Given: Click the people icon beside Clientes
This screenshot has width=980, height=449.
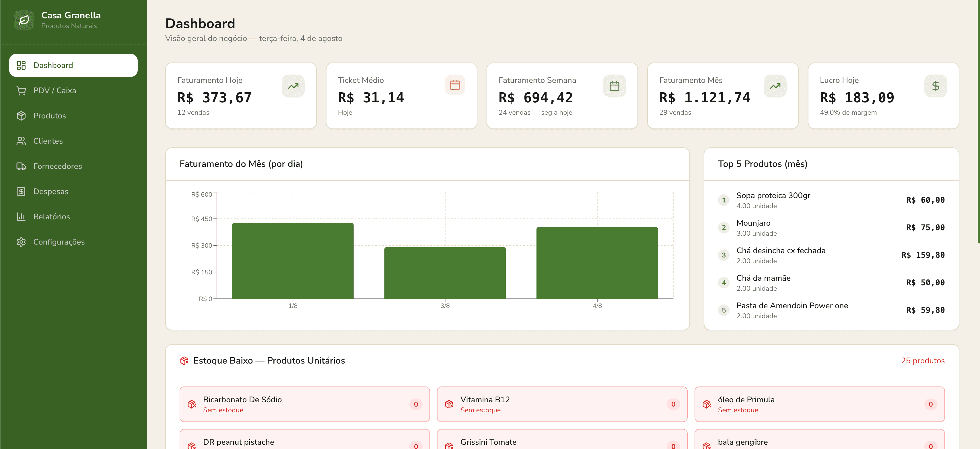Looking at the screenshot, I should click(21, 141).
